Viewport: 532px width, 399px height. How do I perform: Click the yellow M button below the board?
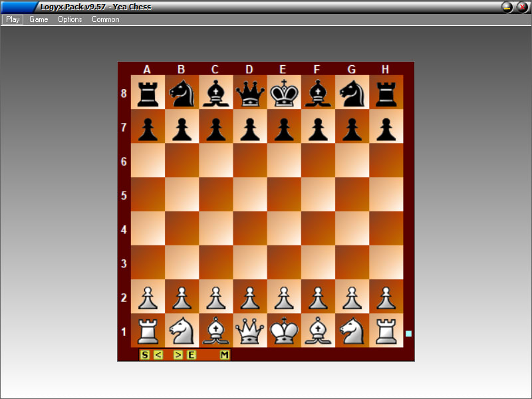pyautogui.click(x=224, y=355)
